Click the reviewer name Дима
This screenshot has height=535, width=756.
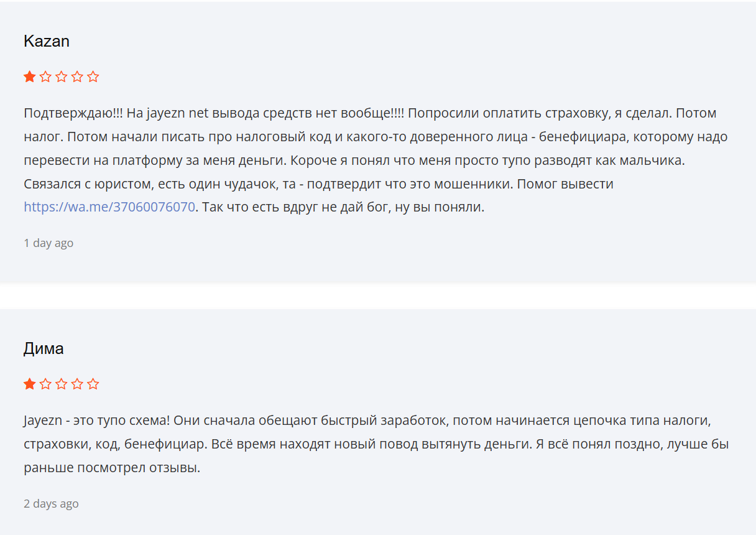44,348
